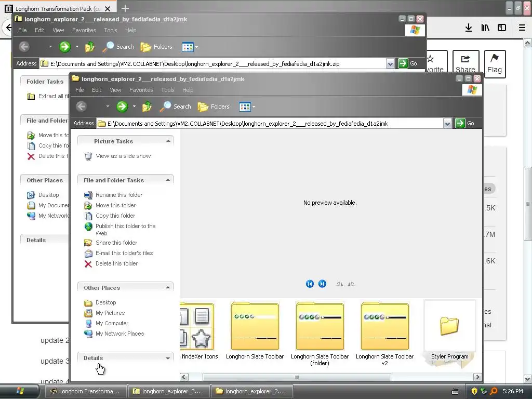The width and height of the screenshot is (532, 399).
Task: Click Back arrow in rear zip explorer window
Action: (x=24, y=47)
